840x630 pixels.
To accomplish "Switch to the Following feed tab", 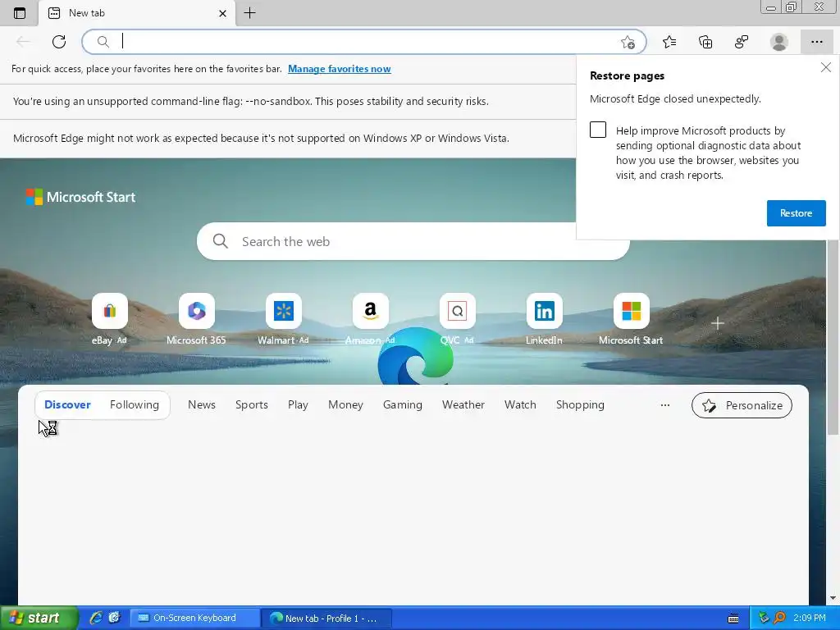I will point(135,404).
